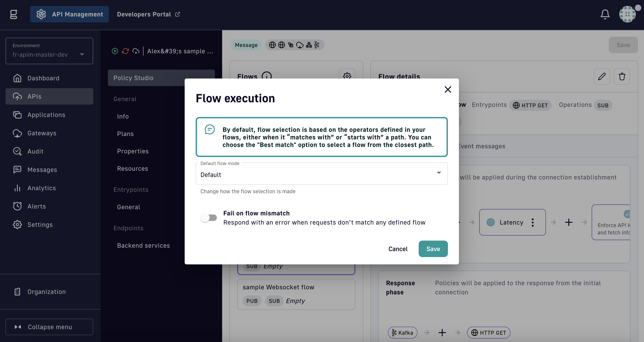644x342 pixels.
Task: Close the Flow execution dialog
Action: [447, 90]
